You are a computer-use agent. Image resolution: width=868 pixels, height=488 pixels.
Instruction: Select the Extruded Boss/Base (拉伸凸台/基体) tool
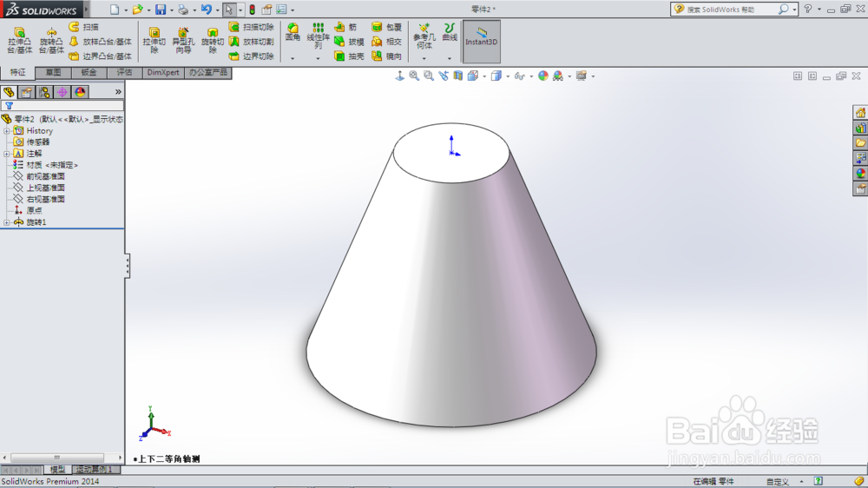(x=19, y=41)
